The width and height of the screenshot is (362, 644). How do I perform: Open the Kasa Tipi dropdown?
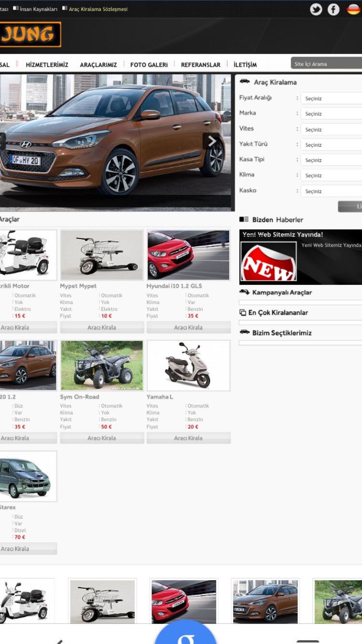click(331, 160)
